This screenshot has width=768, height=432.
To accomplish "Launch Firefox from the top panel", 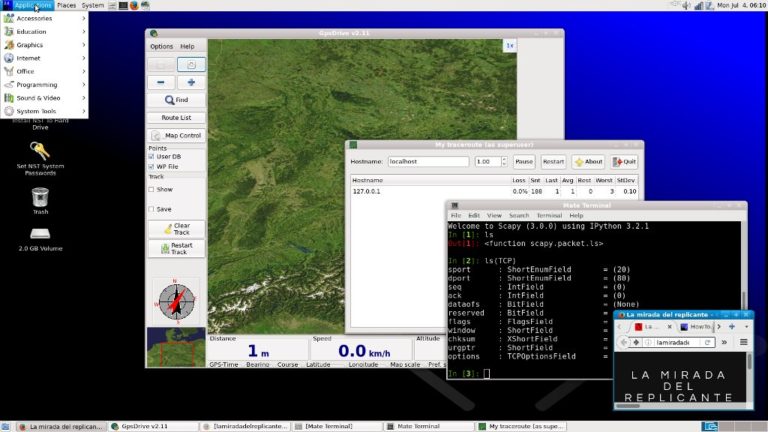I will pos(134,5).
